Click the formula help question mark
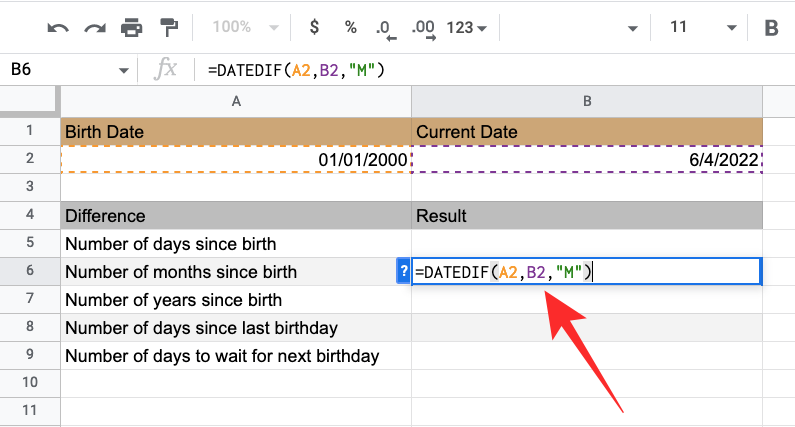Viewport: 795px width, 427px height. (403, 271)
